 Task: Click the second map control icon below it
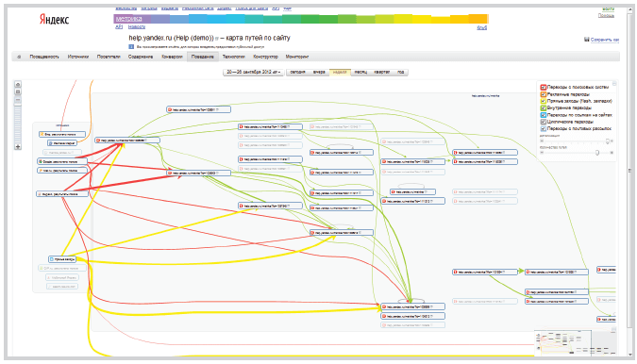point(18,91)
